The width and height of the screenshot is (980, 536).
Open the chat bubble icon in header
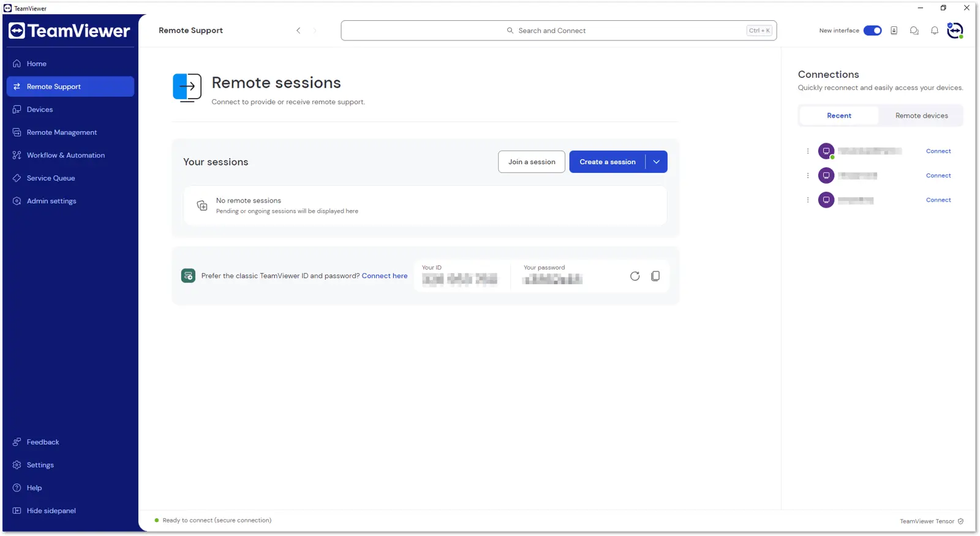[x=914, y=31]
